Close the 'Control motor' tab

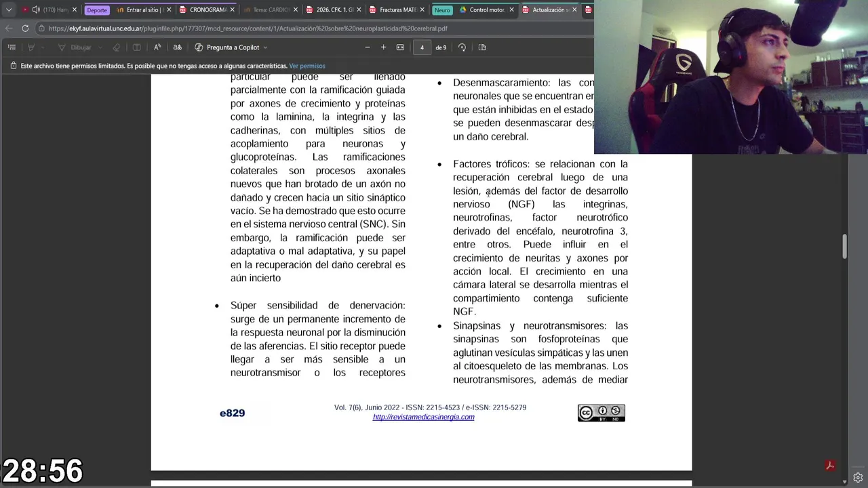tap(511, 9)
